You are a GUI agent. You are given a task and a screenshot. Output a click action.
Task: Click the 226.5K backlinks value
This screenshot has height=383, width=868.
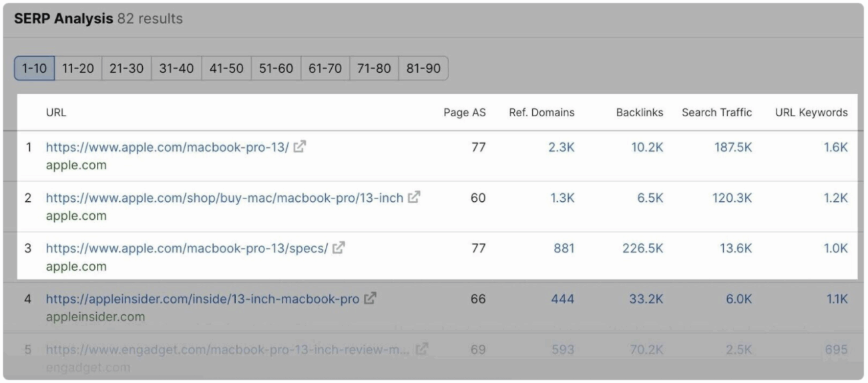[x=643, y=249]
